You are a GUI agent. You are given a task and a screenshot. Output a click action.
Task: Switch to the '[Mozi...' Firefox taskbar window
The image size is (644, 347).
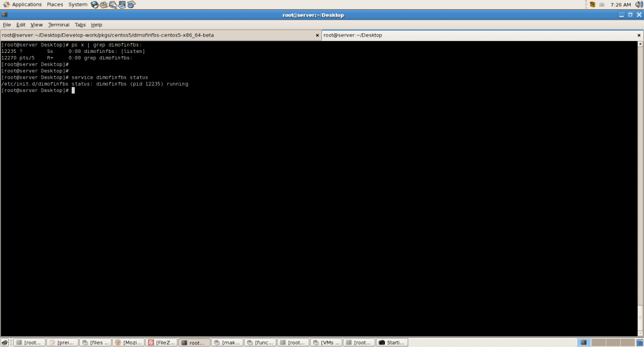click(x=128, y=343)
